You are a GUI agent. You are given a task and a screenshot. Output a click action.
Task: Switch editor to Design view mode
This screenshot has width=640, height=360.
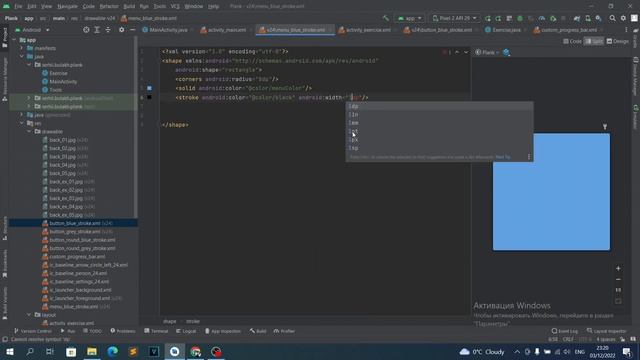(x=618, y=41)
